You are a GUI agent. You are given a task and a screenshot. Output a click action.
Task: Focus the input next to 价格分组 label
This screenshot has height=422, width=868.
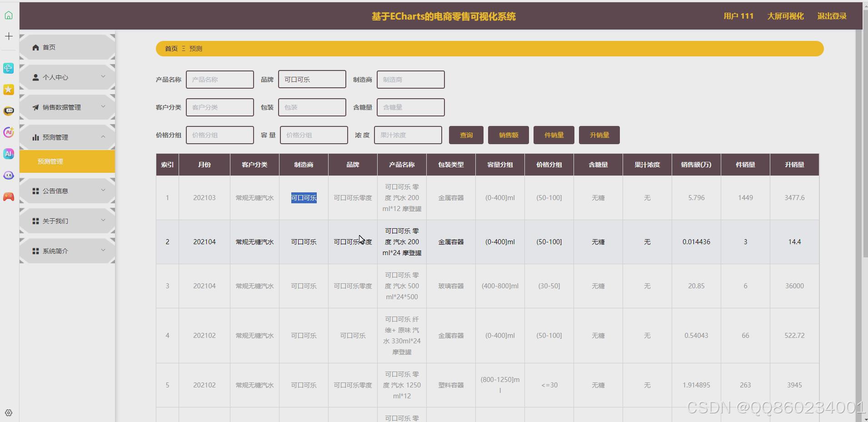[220, 135]
